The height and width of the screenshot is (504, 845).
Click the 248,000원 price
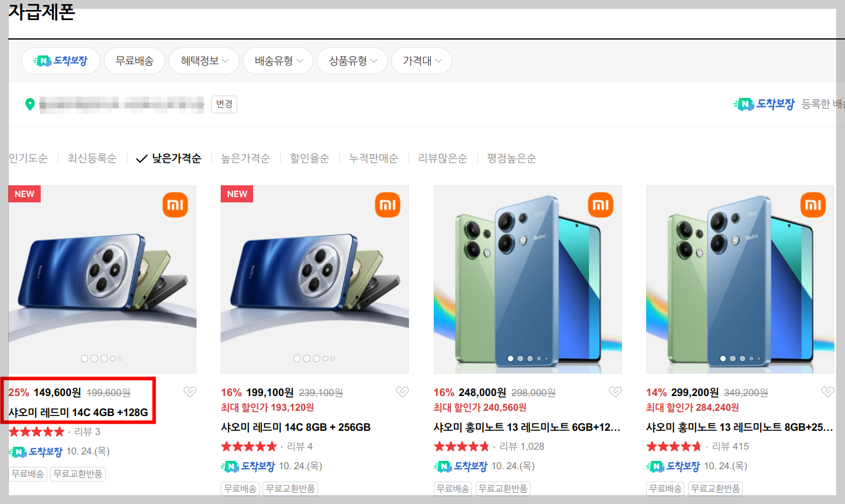point(482,392)
